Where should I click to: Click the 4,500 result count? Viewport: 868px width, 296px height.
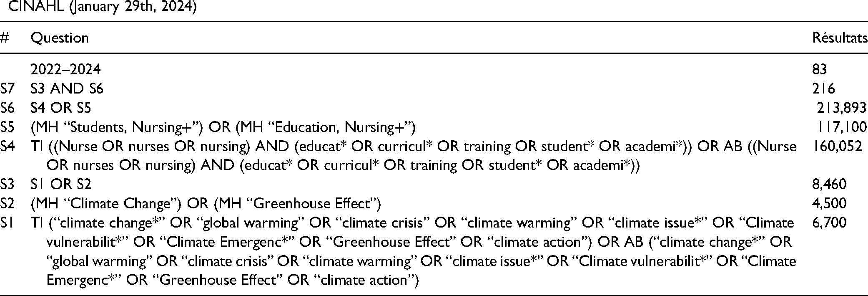tap(829, 203)
